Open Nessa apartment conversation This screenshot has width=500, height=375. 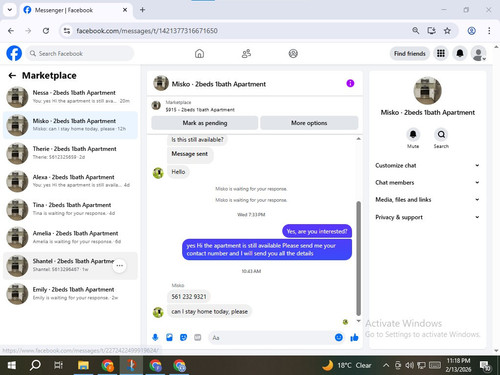coord(70,97)
